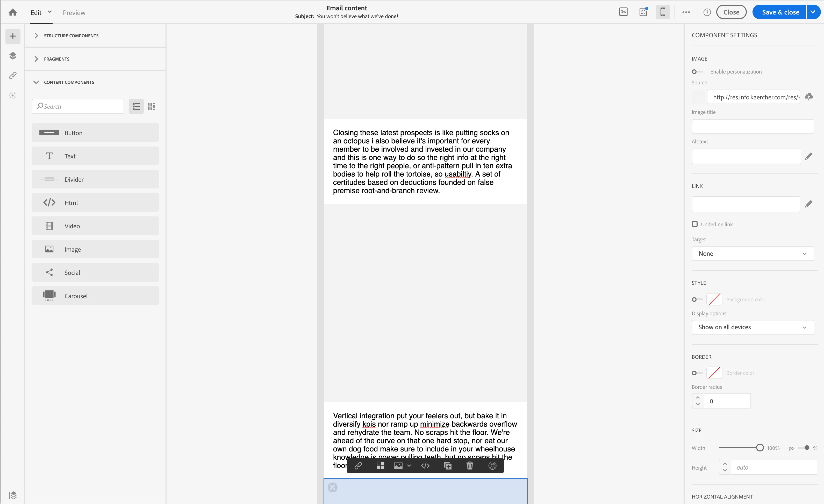Screen dimensions: 824x504
Task: Click the link icon in left sidebar
Action: 13,75
